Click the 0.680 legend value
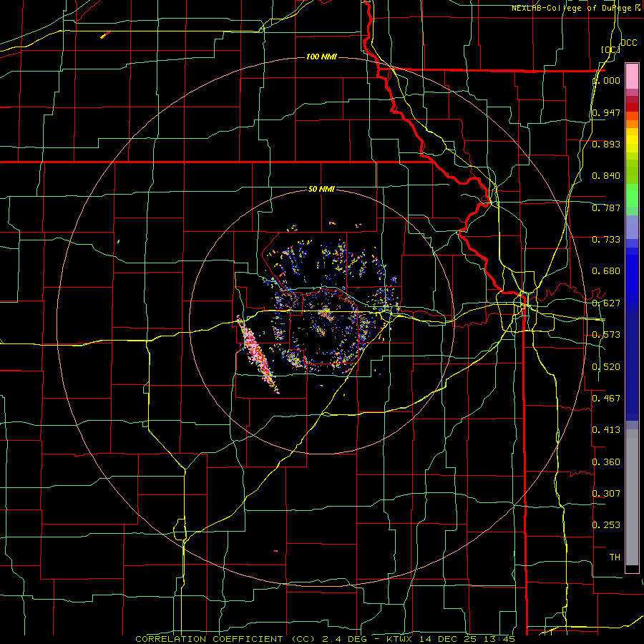 tap(606, 271)
